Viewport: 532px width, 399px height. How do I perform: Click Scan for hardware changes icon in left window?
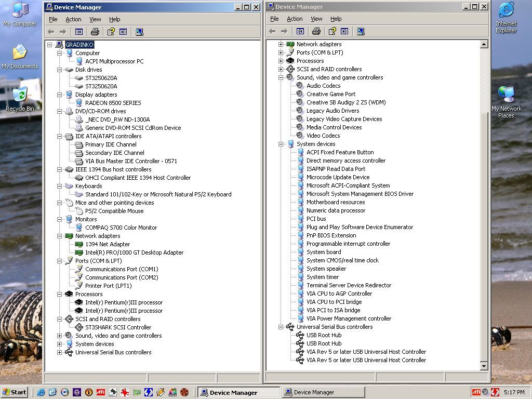click(139, 32)
